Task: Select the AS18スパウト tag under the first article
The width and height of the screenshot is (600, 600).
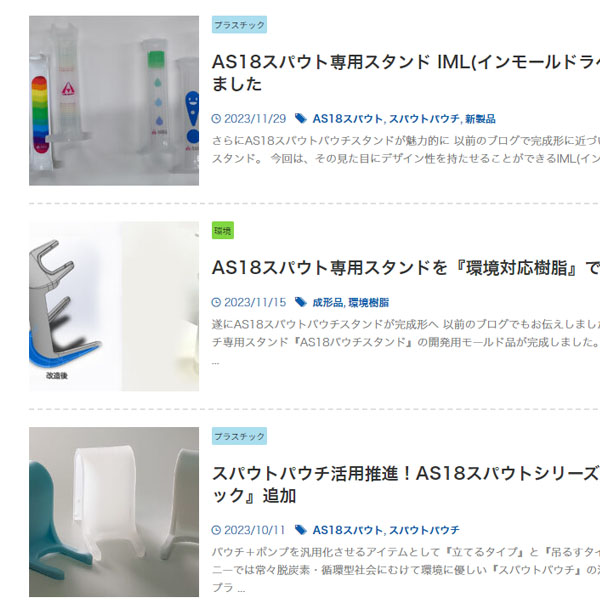Action: pos(347,119)
